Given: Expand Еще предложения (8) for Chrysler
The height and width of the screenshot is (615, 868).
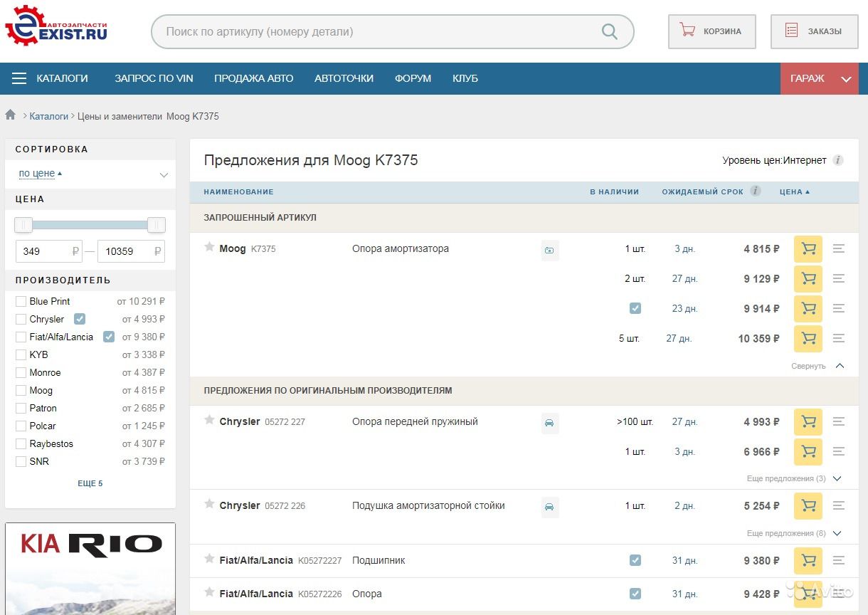Looking at the screenshot, I should [x=794, y=533].
